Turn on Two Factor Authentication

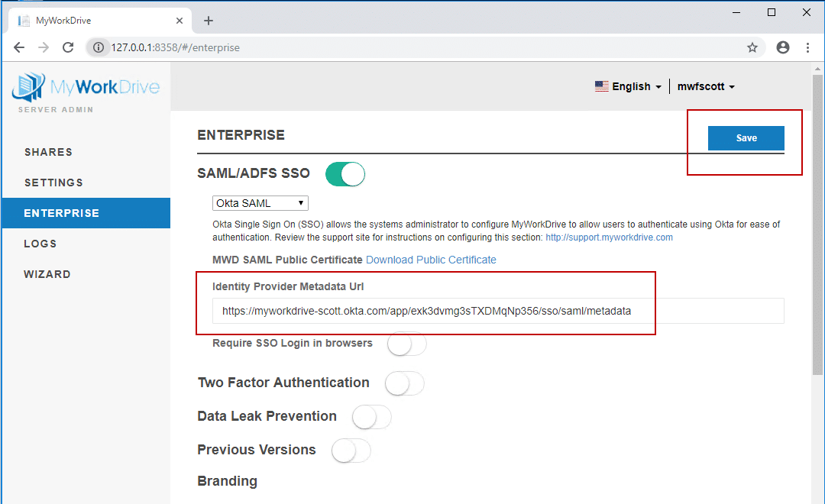click(404, 383)
